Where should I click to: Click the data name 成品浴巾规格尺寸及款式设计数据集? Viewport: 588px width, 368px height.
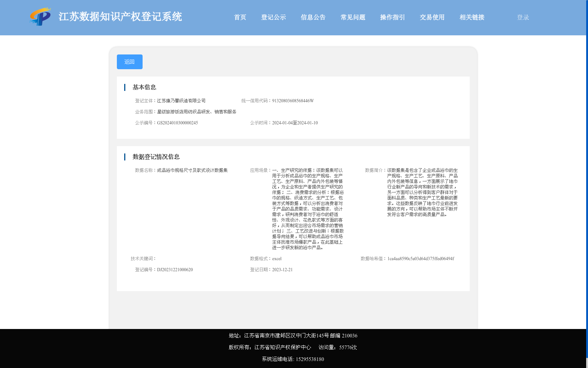point(192,170)
